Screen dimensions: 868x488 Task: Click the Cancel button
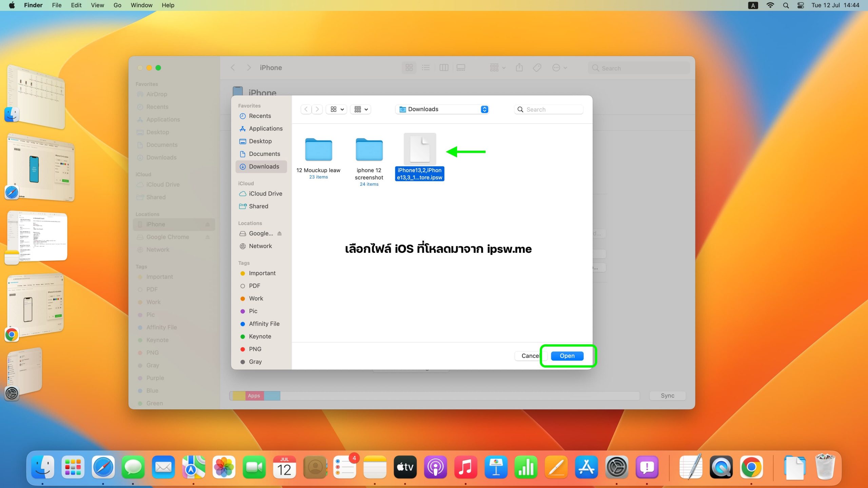[530, 356]
